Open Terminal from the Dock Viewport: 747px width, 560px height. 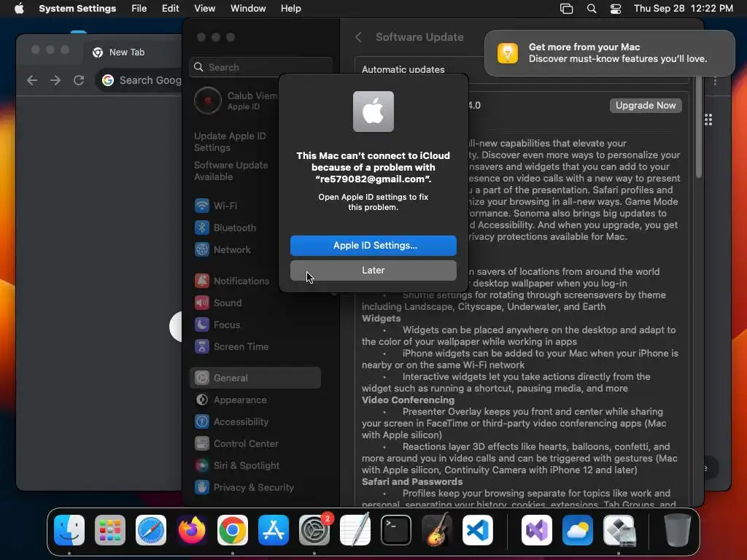(396, 530)
